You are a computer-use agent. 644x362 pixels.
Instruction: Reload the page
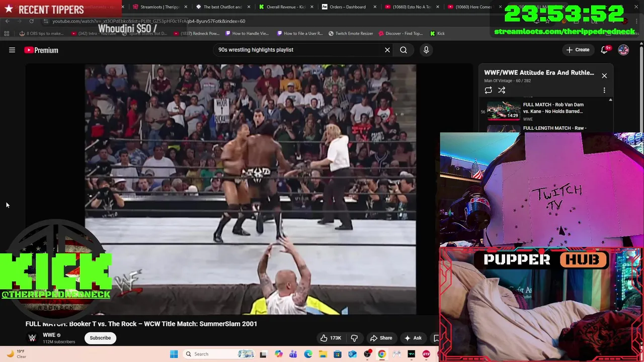31,21
